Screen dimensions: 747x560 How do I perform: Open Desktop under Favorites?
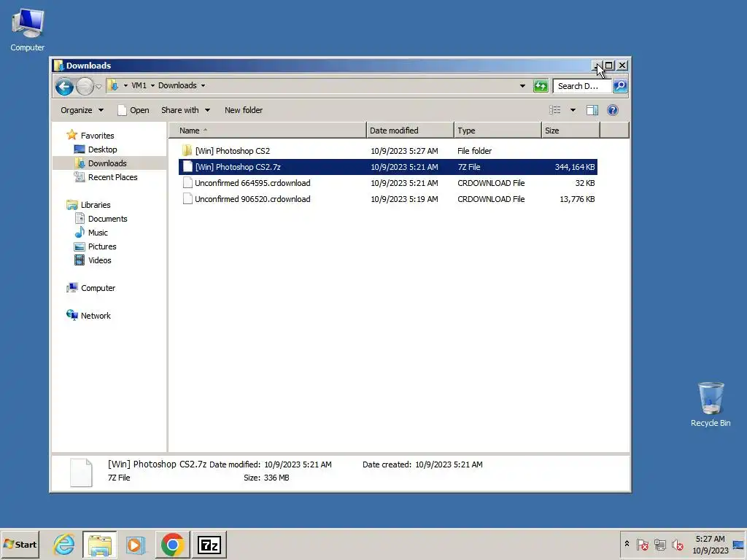tap(102, 149)
